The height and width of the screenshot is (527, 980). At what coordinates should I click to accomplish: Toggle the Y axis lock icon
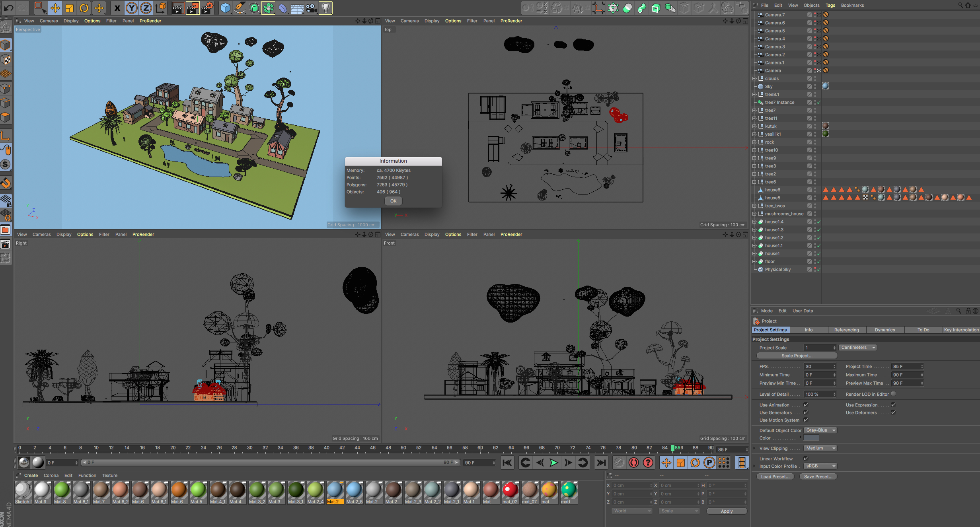coord(131,8)
